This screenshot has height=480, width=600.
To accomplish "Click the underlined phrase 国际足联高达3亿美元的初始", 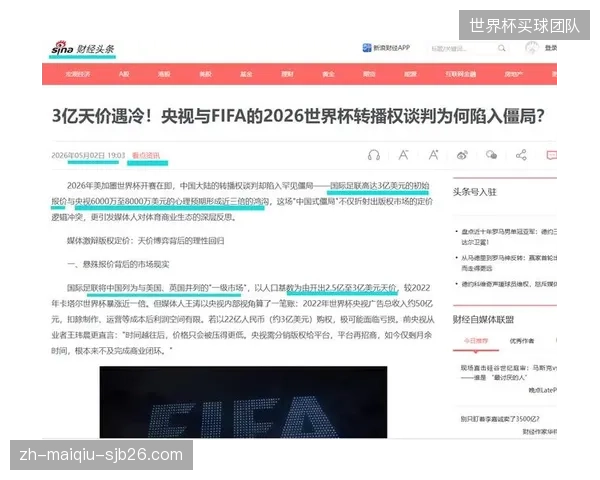I will coord(379,186).
